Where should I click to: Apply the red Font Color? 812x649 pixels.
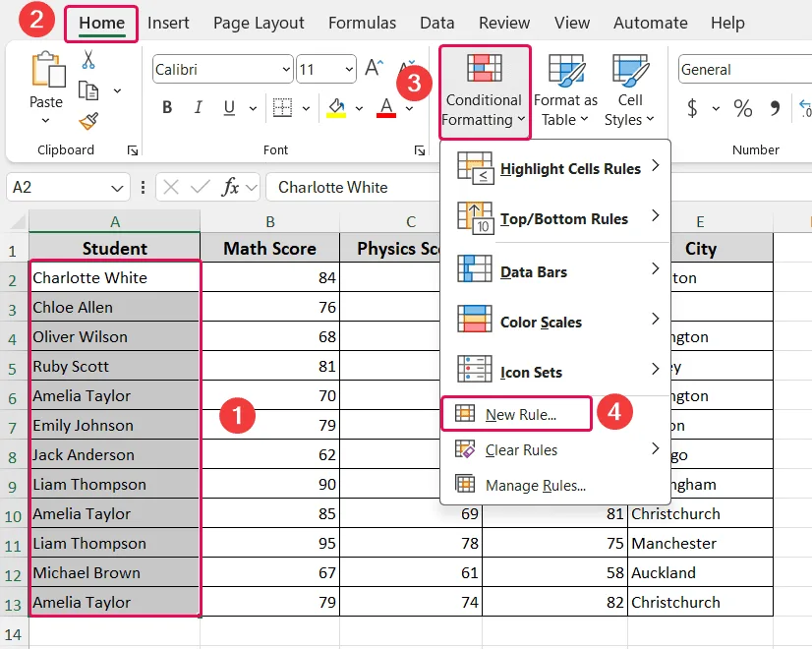[386, 108]
